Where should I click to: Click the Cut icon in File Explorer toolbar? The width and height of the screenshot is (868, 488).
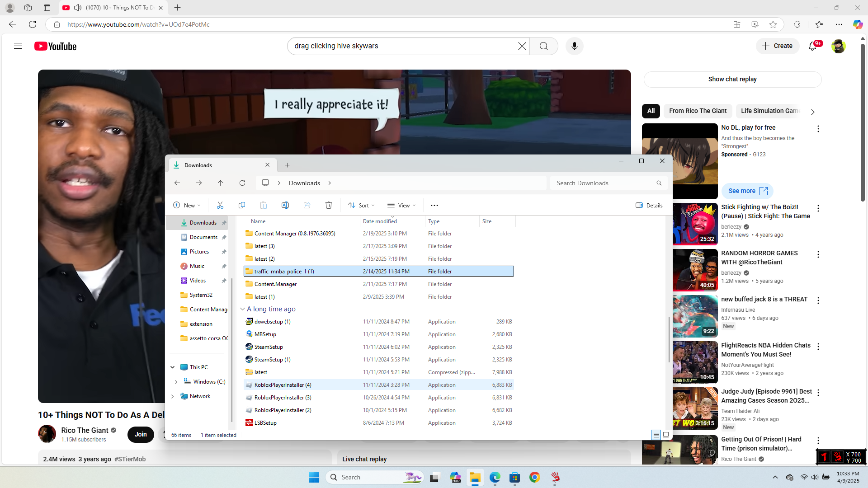[220, 205]
